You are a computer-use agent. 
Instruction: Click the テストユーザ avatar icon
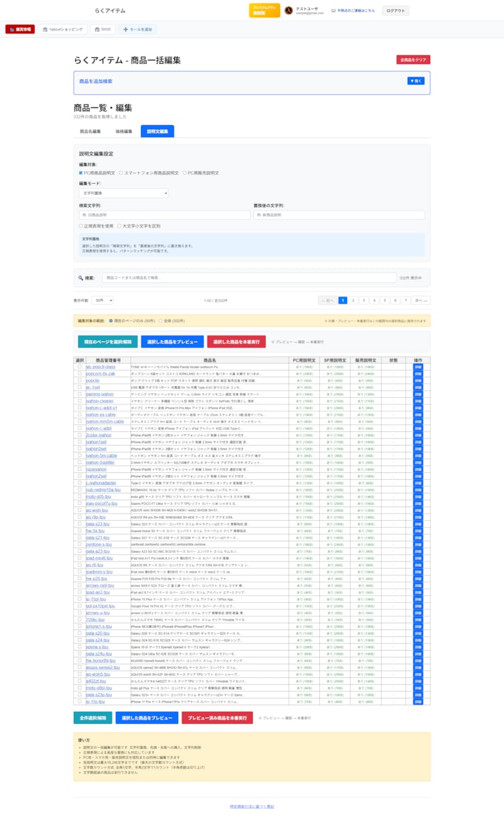pyautogui.click(x=289, y=11)
